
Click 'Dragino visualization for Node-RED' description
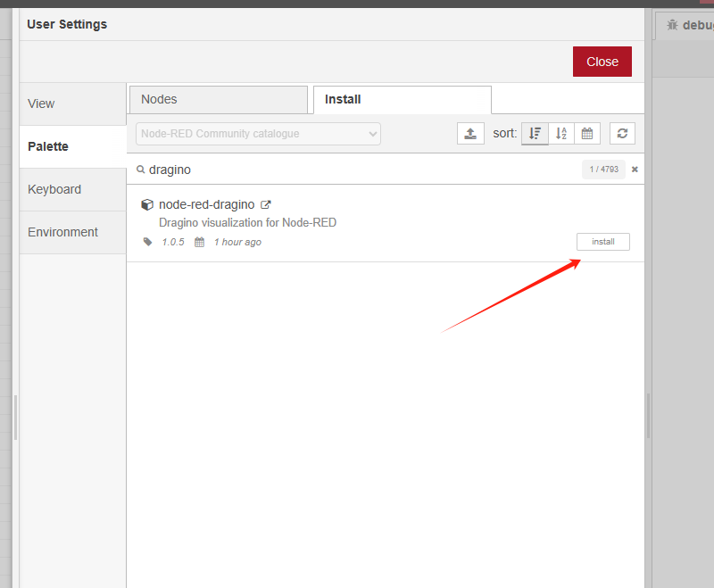pyautogui.click(x=248, y=222)
